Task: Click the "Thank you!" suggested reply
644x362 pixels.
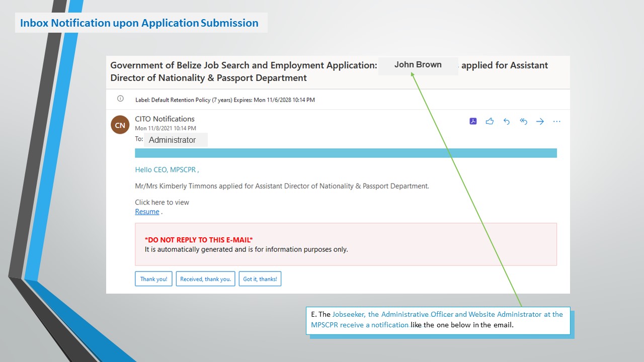Action: [x=153, y=279]
